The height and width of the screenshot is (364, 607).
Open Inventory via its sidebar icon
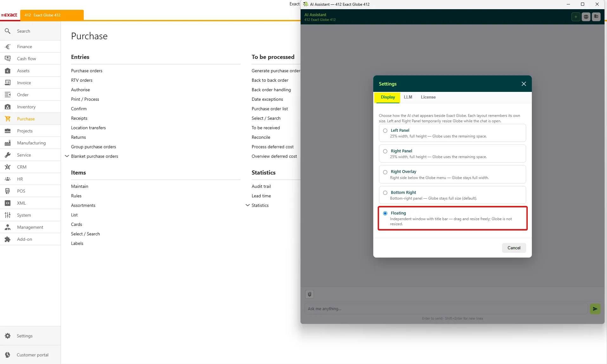pyautogui.click(x=8, y=107)
